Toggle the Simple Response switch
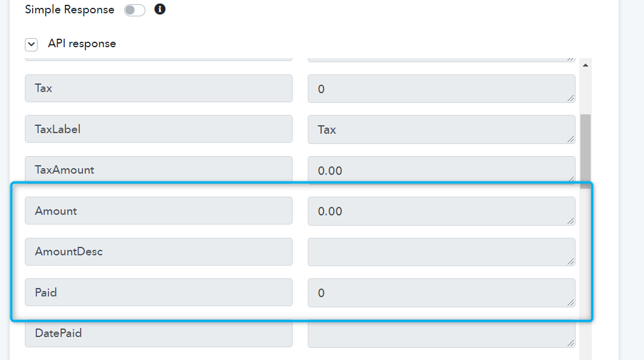This screenshot has height=360, width=644. coord(134,10)
